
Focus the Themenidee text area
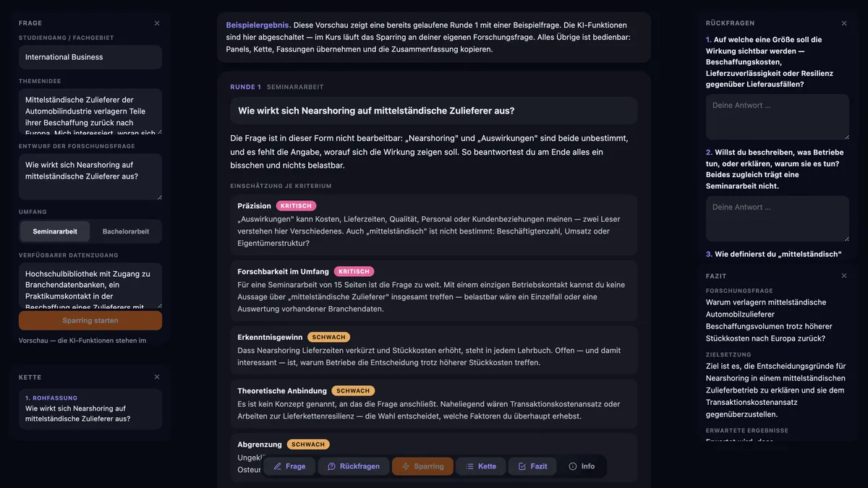tap(90, 111)
